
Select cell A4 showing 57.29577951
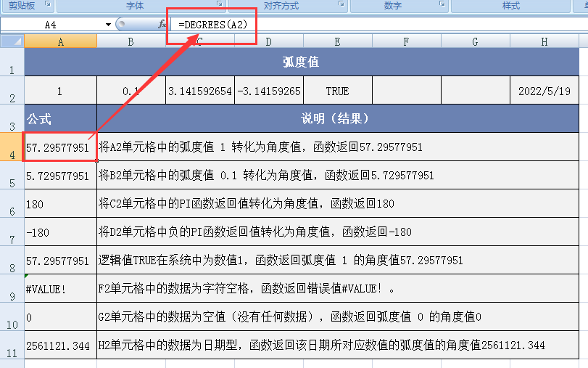tap(60, 147)
